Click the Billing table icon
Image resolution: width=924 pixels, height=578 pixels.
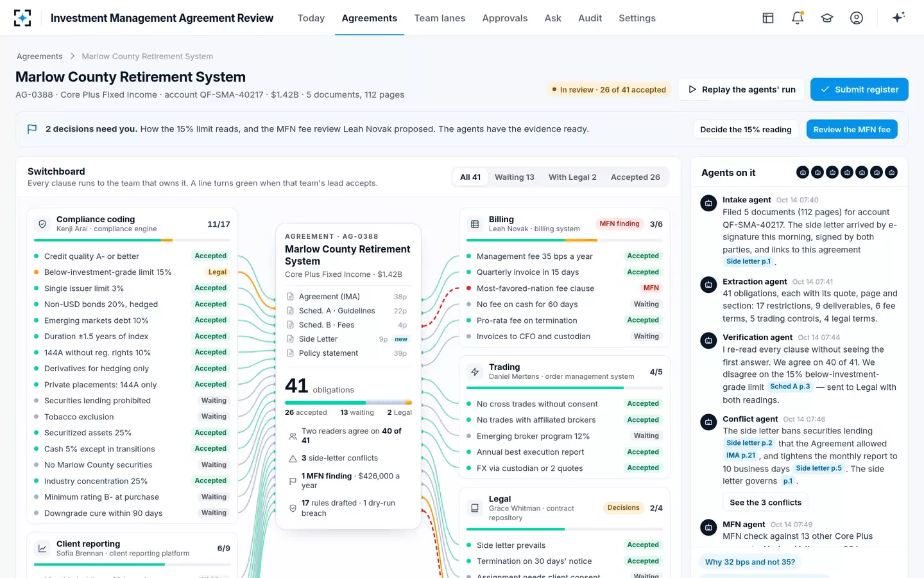pyautogui.click(x=475, y=224)
